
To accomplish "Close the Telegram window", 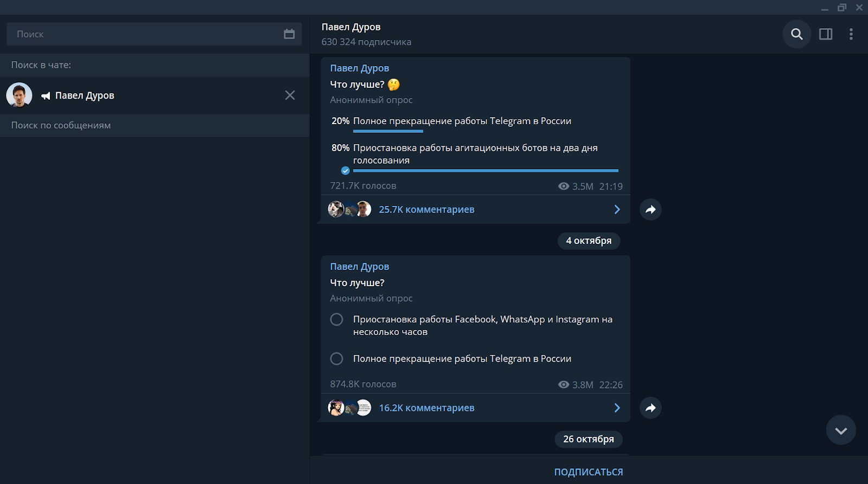I will pyautogui.click(x=859, y=8).
